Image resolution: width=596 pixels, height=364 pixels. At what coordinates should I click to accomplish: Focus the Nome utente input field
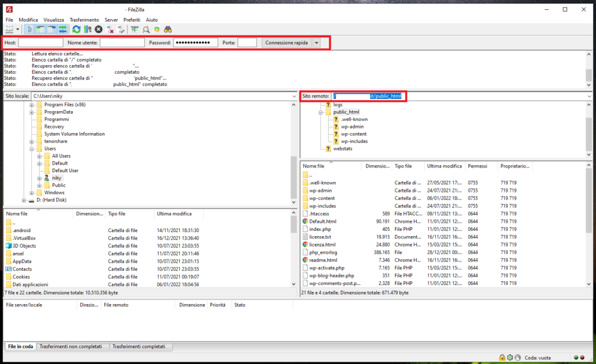[122, 42]
